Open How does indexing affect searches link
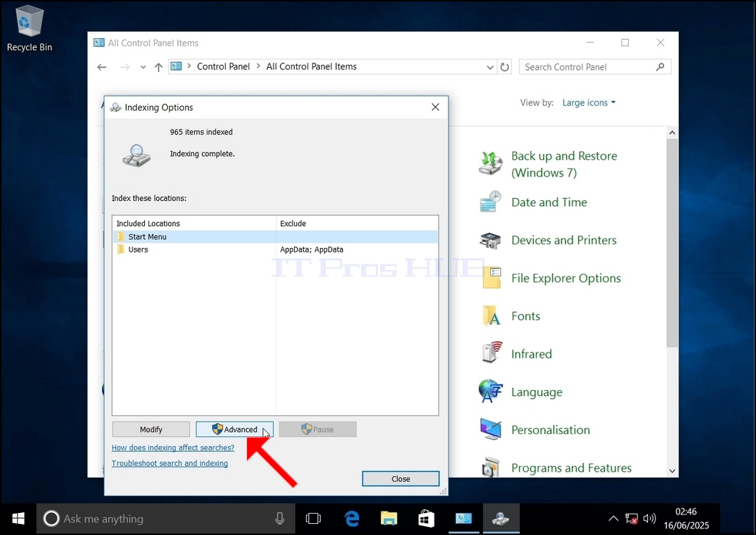The width and height of the screenshot is (756, 535). pos(173,447)
